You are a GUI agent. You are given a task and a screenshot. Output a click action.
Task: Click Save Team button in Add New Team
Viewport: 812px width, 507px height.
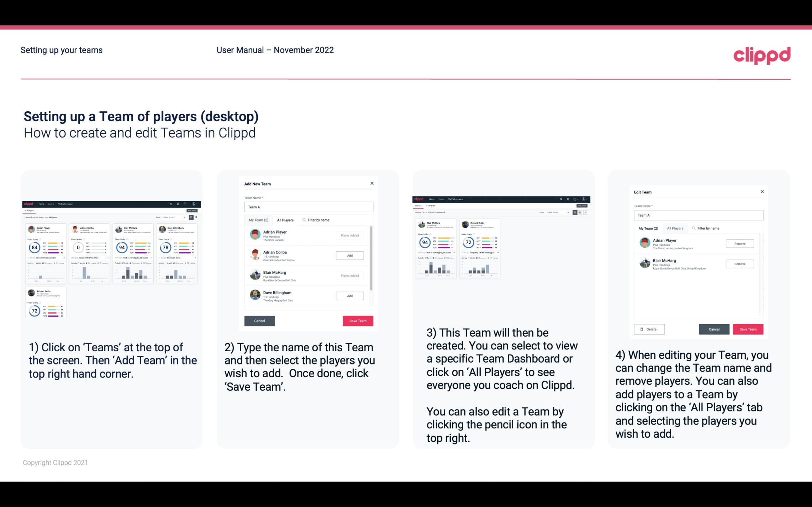point(358,320)
